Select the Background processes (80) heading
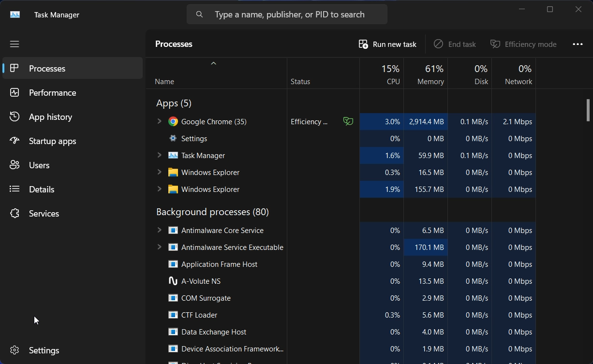This screenshot has width=593, height=364. click(x=212, y=212)
